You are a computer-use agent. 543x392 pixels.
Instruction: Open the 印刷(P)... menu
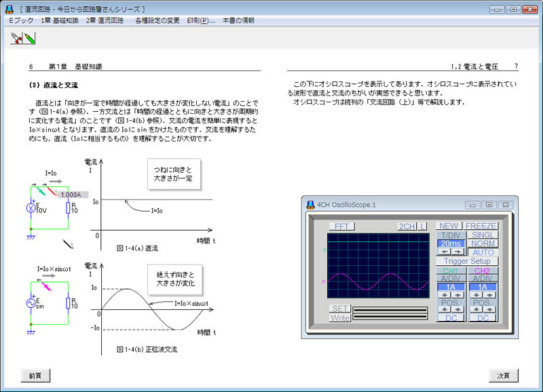coord(201,20)
